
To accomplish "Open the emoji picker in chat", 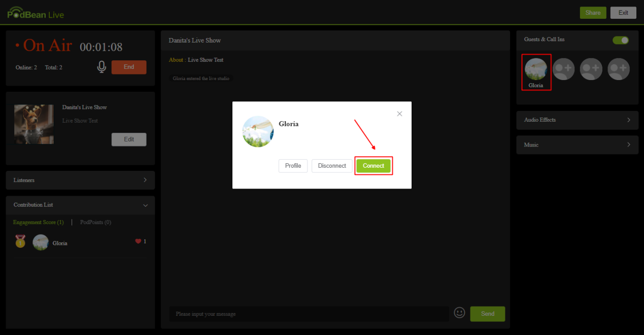I will pyautogui.click(x=459, y=313).
